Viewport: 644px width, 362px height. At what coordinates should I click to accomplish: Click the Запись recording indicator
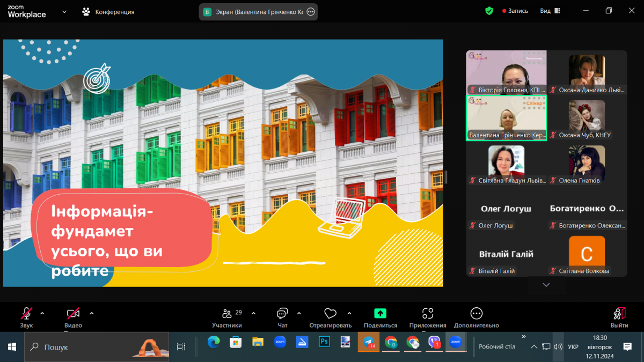point(515,11)
